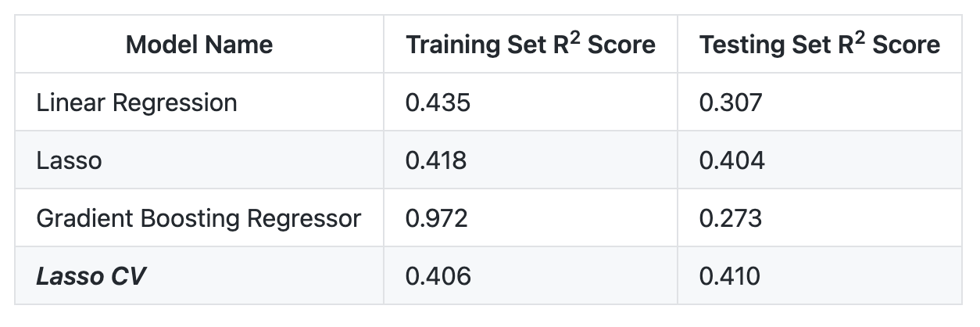Click the word Score in Testing header
This screenshot has width=980, height=327.
click(907, 45)
